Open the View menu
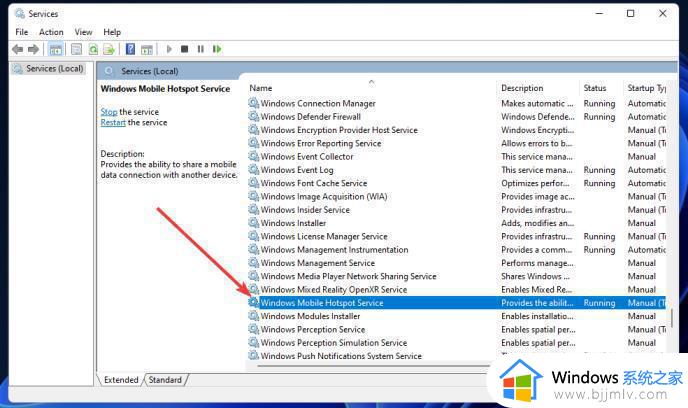 [83, 32]
